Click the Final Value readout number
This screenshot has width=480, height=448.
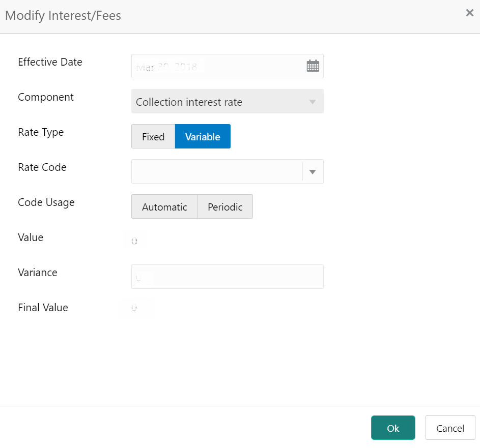pyautogui.click(x=134, y=308)
